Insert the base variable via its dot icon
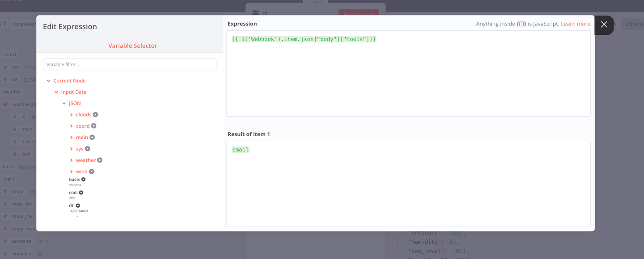 point(83,180)
